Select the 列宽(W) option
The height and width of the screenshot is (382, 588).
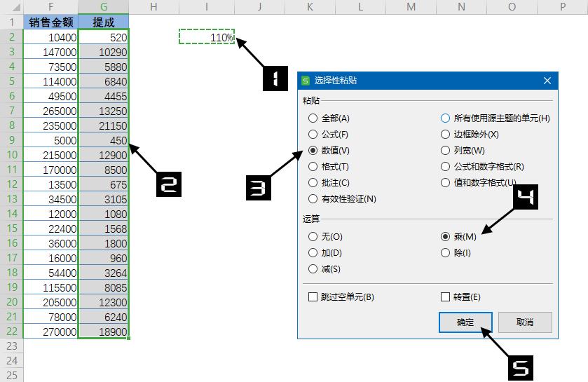pos(463,150)
